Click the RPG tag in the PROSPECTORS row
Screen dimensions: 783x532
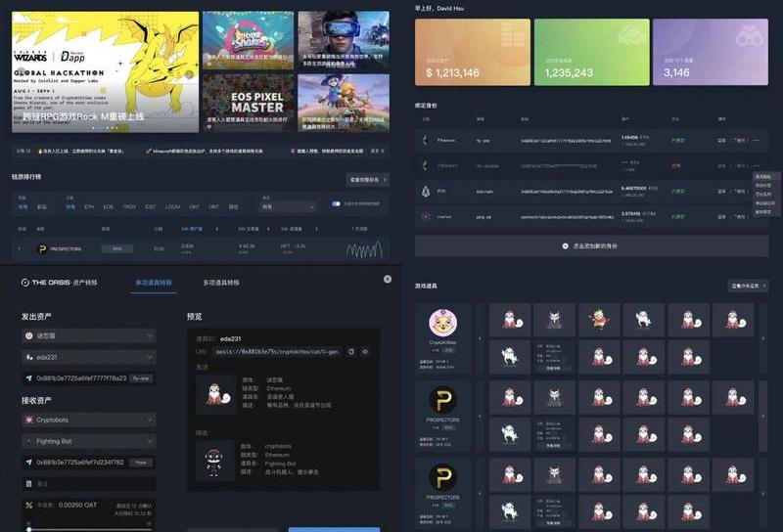(116, 248)
